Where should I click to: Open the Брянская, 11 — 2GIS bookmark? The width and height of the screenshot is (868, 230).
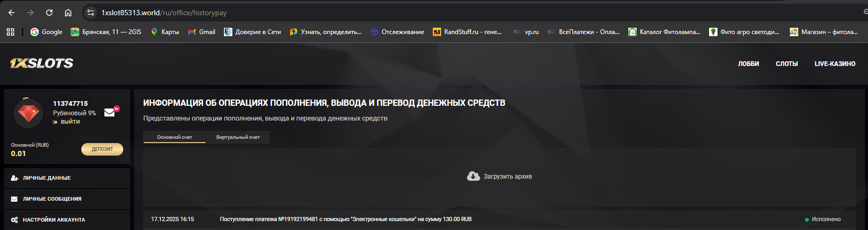coord(106,32)
